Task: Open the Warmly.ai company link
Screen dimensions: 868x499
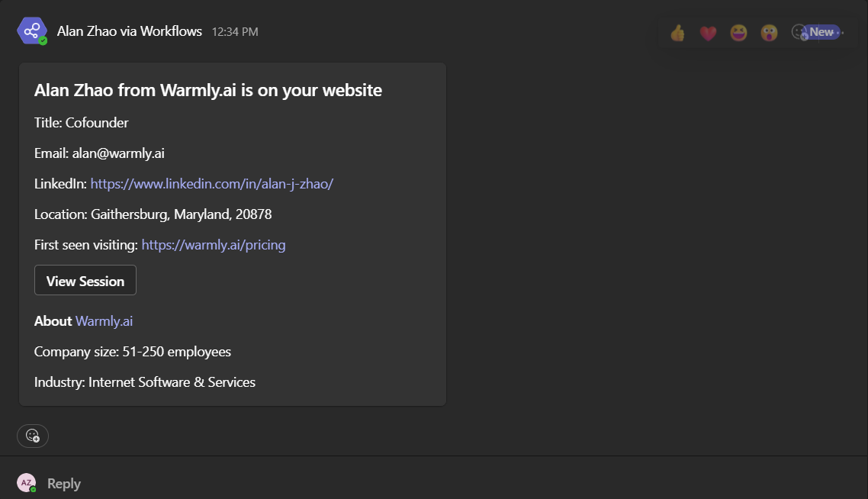Action: 104,321
